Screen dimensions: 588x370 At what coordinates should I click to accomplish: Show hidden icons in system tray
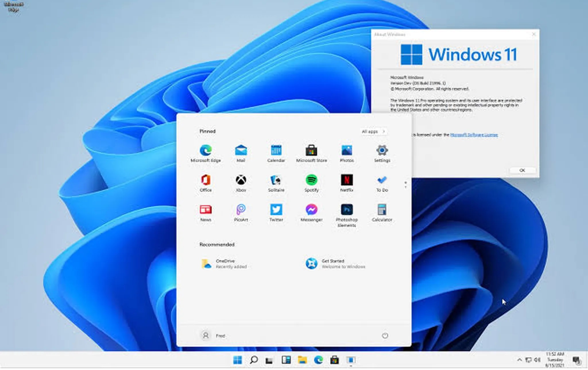click(x=519, y=360)
